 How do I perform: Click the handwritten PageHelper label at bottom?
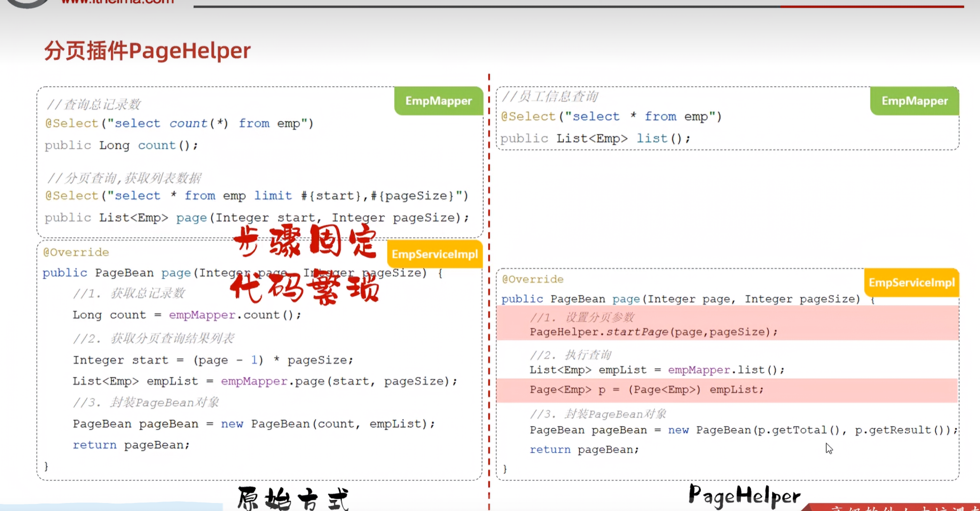744,496
